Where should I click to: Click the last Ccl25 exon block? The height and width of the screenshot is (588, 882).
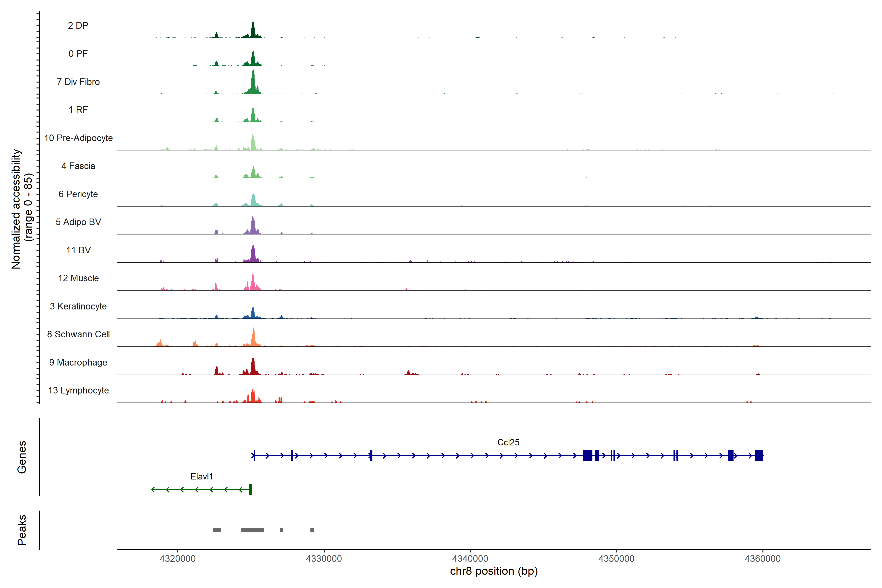(759, 455)
